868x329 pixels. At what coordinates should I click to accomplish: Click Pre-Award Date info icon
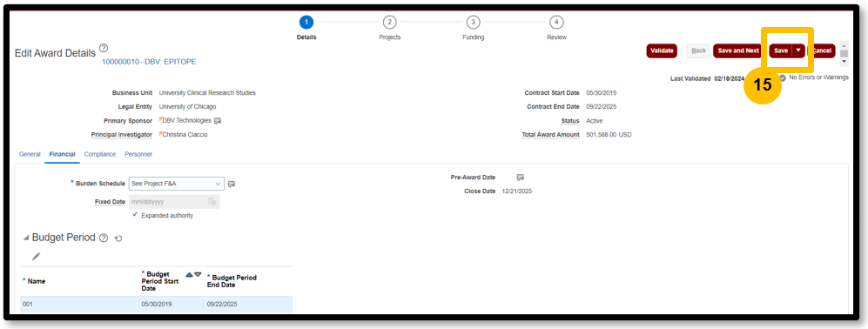pyautogui.click(x=521, y=178)
